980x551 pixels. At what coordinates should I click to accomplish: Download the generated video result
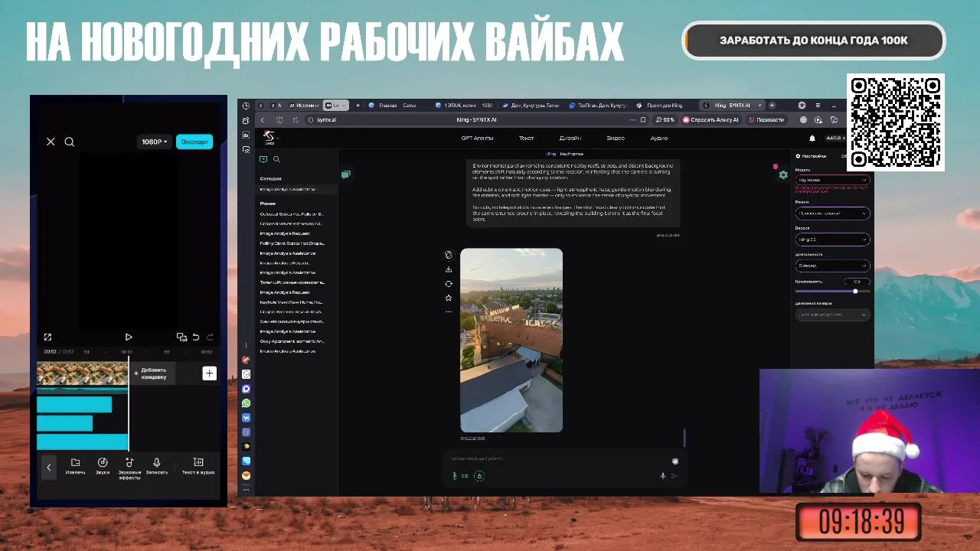point(449,269)
